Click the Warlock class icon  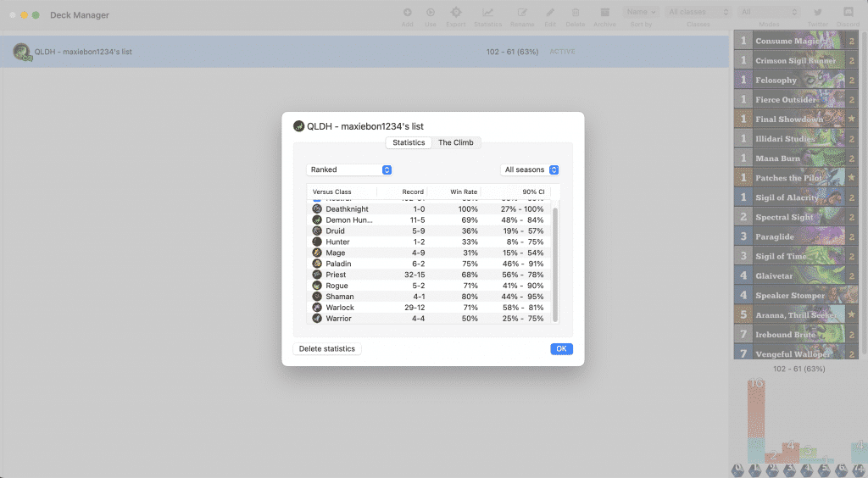point(317,308)
